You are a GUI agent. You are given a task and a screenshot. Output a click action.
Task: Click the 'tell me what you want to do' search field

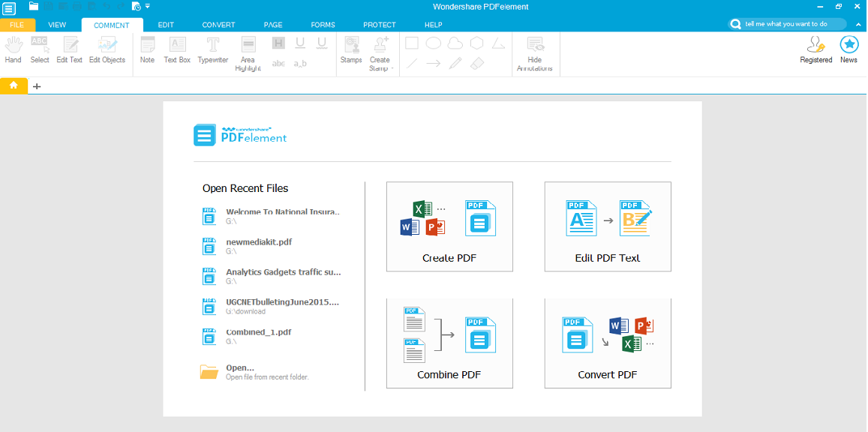tap(787, 24)
